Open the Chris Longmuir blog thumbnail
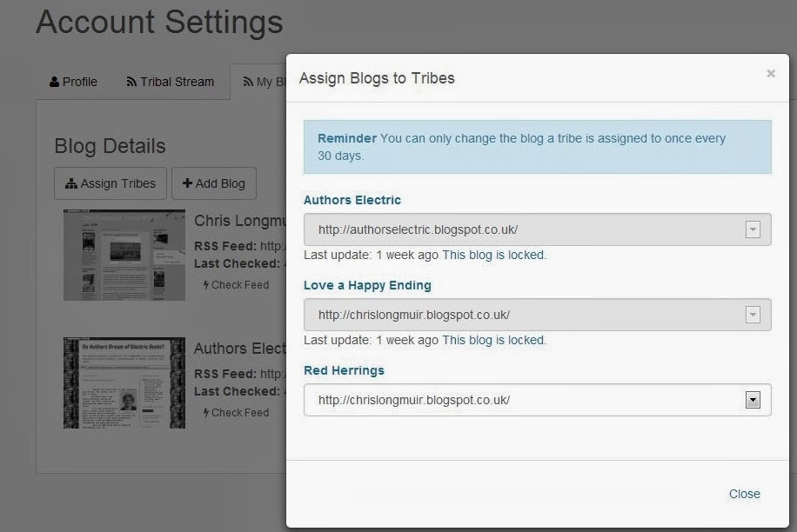This screenshot has height=532, width=797. 124,255
